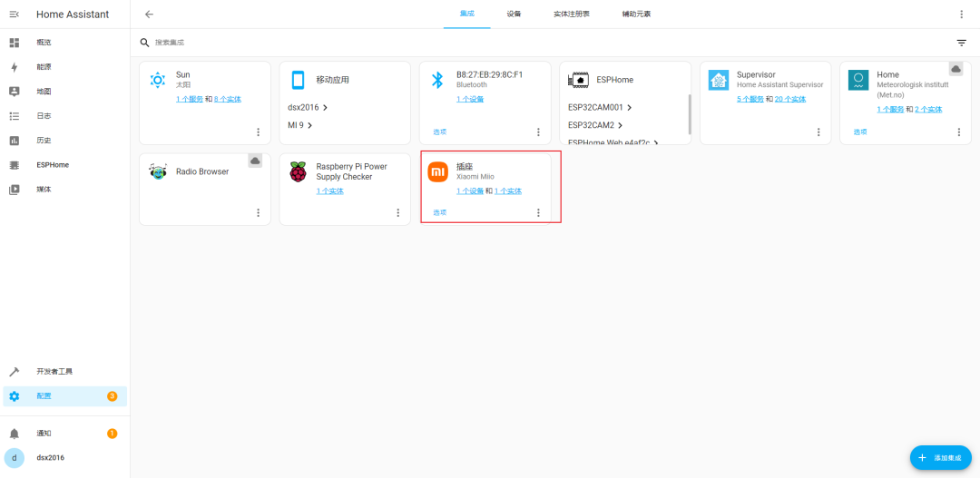Open Radio Browser card three-dot menu
Image resolution: width=980 pixels, height=478 pixels.
258,212
